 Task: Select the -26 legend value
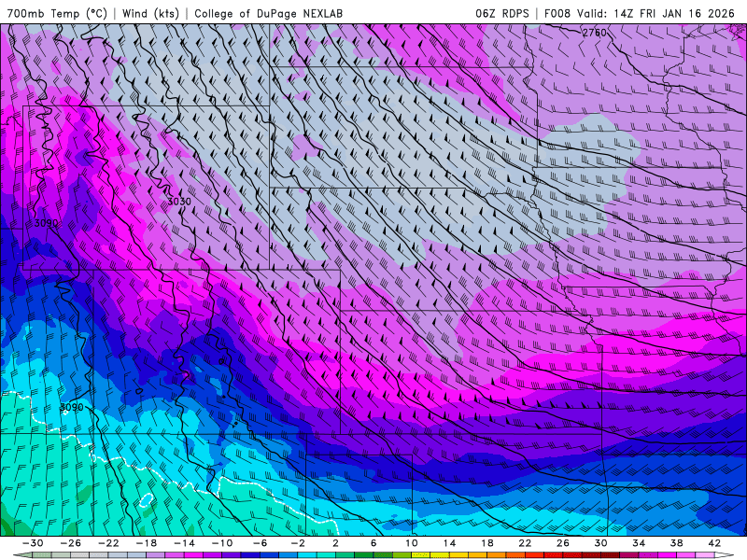click(71, 543)
